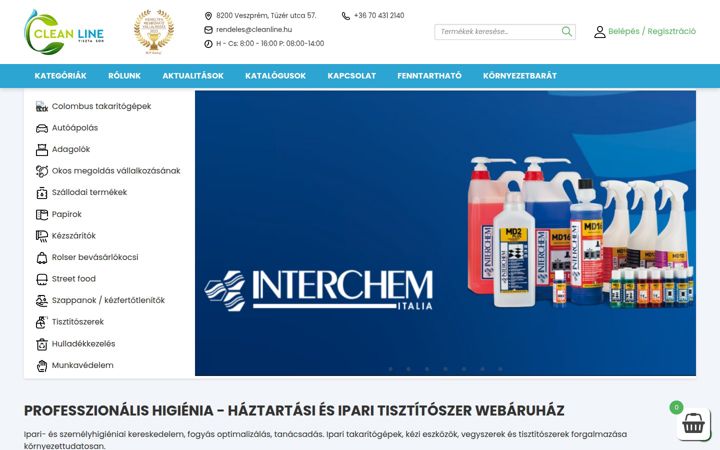Select the fourth carousel dot

click(x=445, y=369)
